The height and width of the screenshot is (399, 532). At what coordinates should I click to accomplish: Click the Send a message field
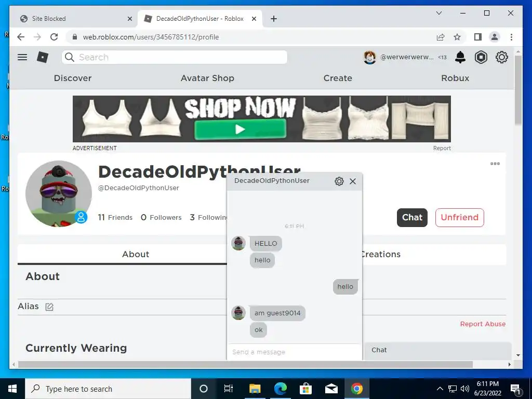point(295,352)
